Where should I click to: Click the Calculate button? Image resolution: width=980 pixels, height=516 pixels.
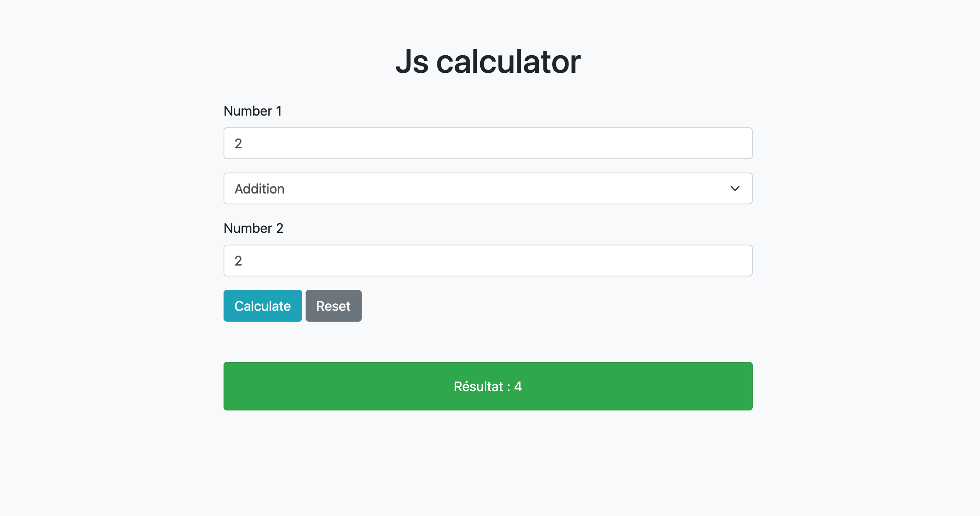click(x=262, y=305)
